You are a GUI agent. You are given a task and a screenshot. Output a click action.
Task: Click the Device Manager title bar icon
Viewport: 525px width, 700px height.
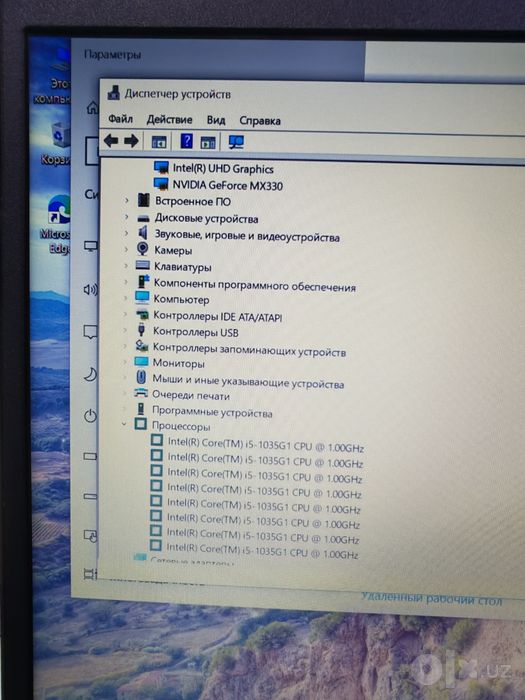pos(113,93)
